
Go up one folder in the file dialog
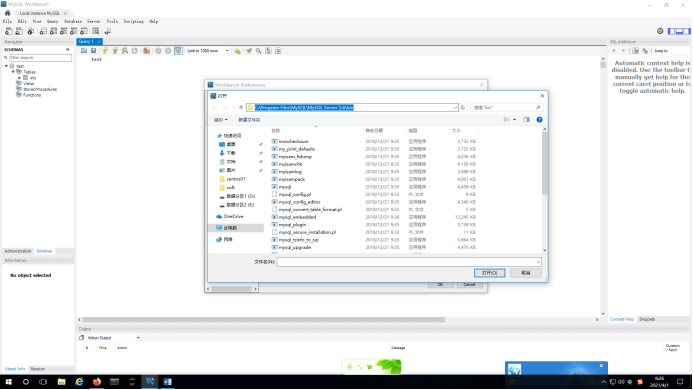click(241, 107)
